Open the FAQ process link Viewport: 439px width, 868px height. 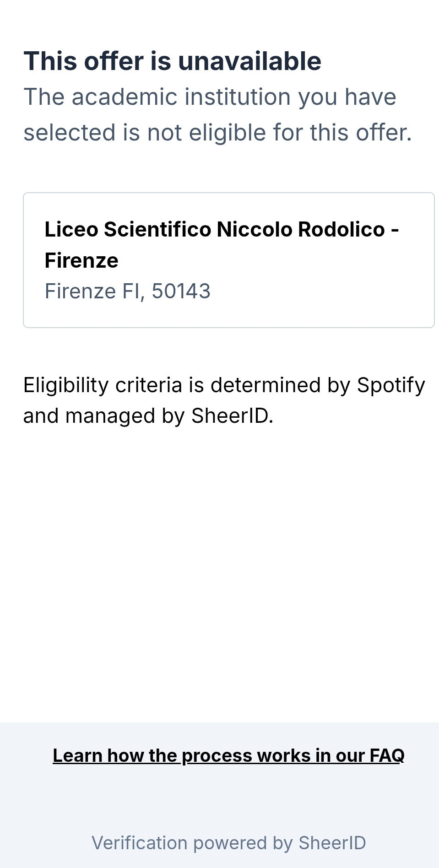click(x=228, y=755)
